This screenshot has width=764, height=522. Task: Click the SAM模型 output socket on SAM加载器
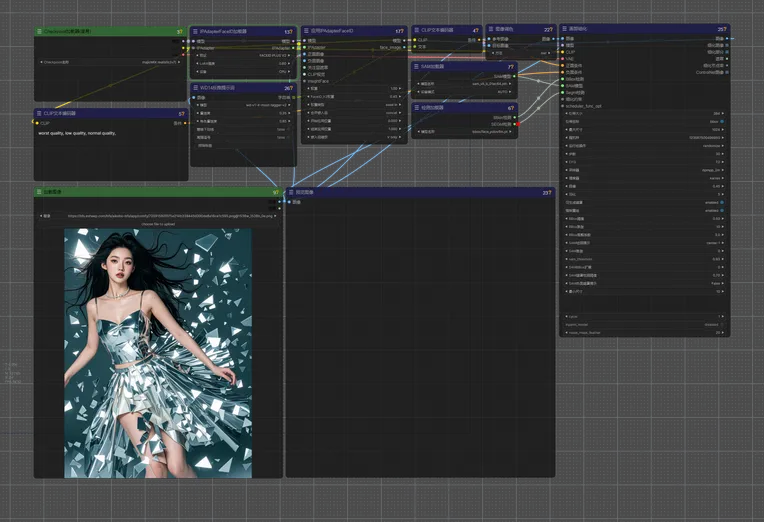[515, 77]
